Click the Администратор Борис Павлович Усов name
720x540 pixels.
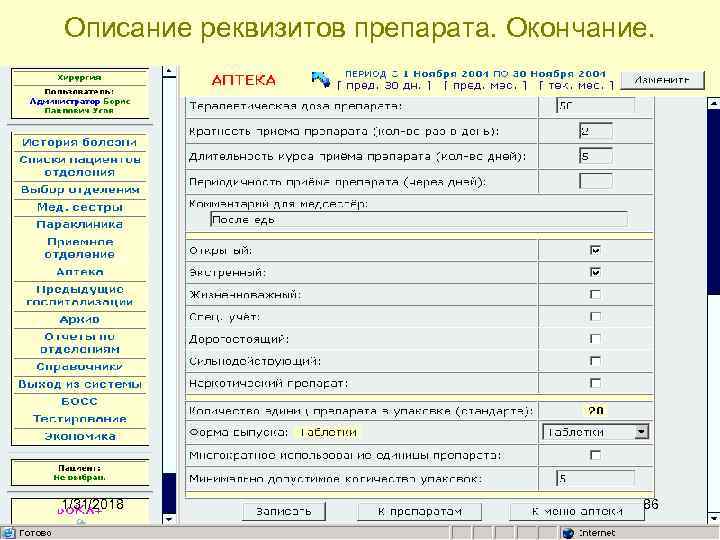tap(79, 106)
